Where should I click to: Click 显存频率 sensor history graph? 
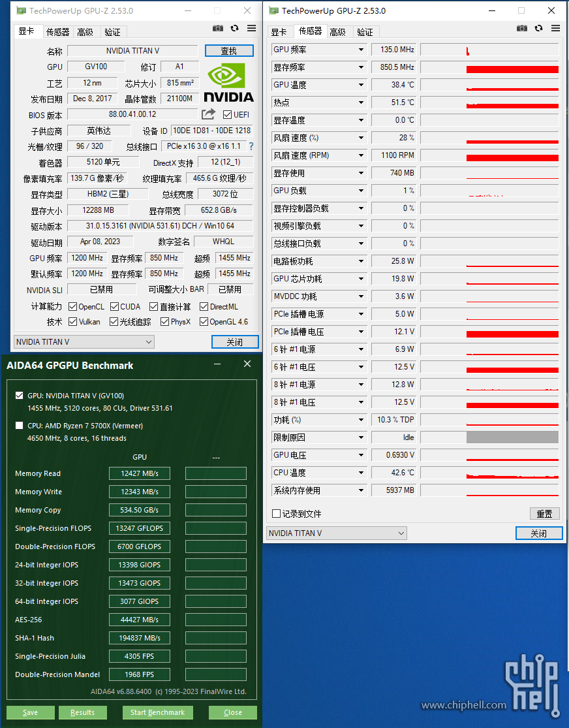coord(489,67)
